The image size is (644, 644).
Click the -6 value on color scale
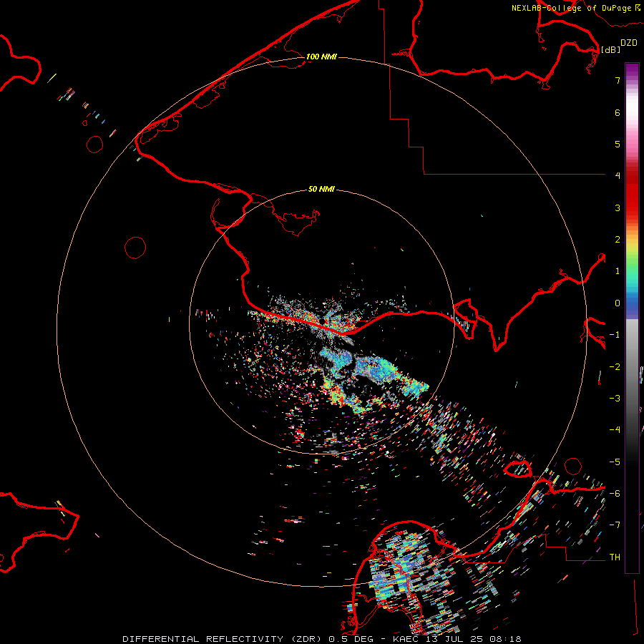(x=615, y=494)
